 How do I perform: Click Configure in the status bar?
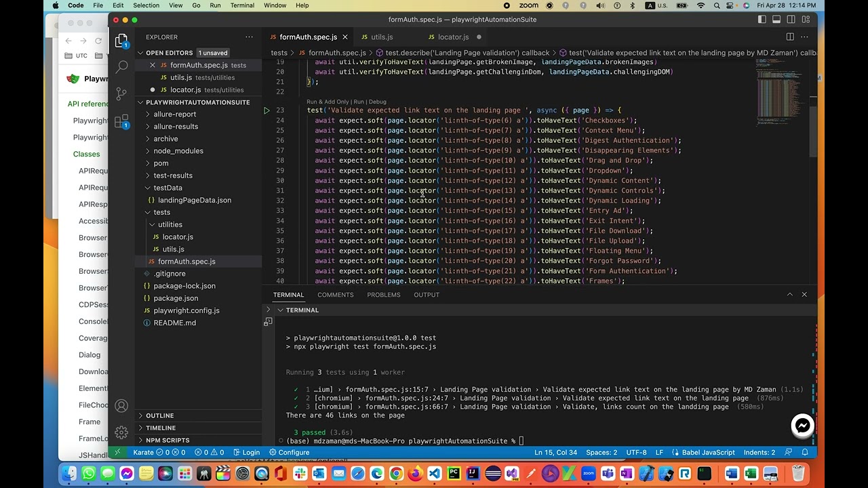tap(289, 452)
